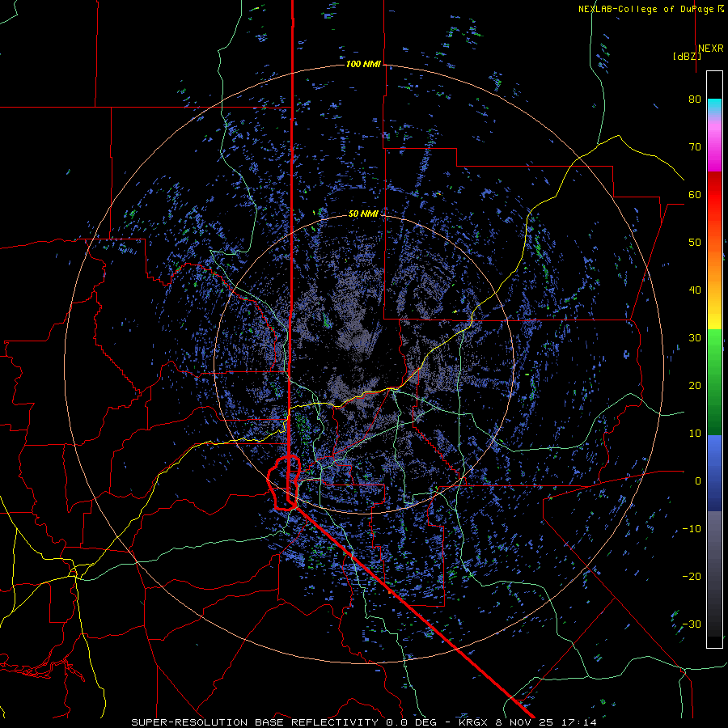This screenshot has width=728, height=728.
Task: Click the -30 value on the dBZ scale
Action: tap(692, 624)
